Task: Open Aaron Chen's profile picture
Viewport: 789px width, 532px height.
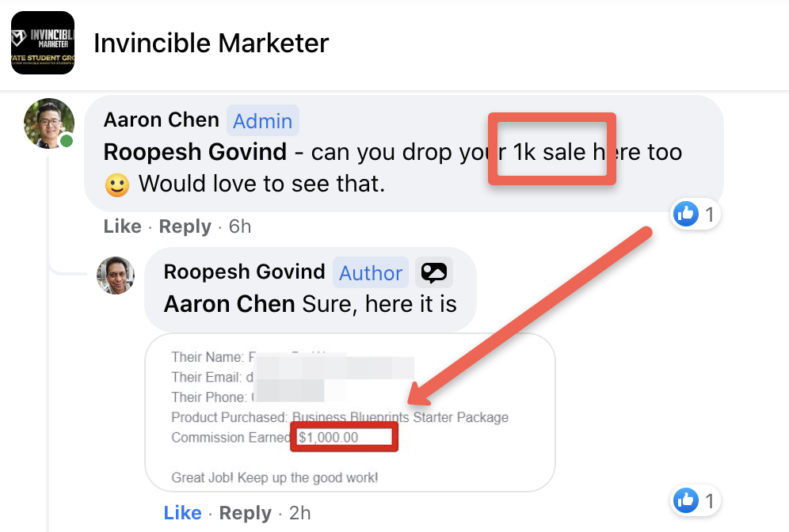Action: pyautogui.click(x=49, y=123)
